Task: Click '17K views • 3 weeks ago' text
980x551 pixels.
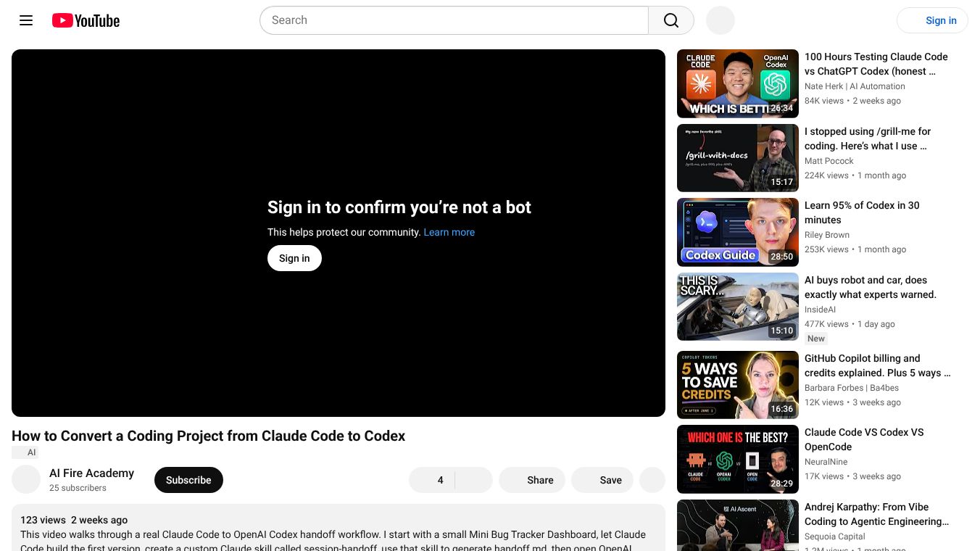Action: pyautogui.click(x=852, y=476)
